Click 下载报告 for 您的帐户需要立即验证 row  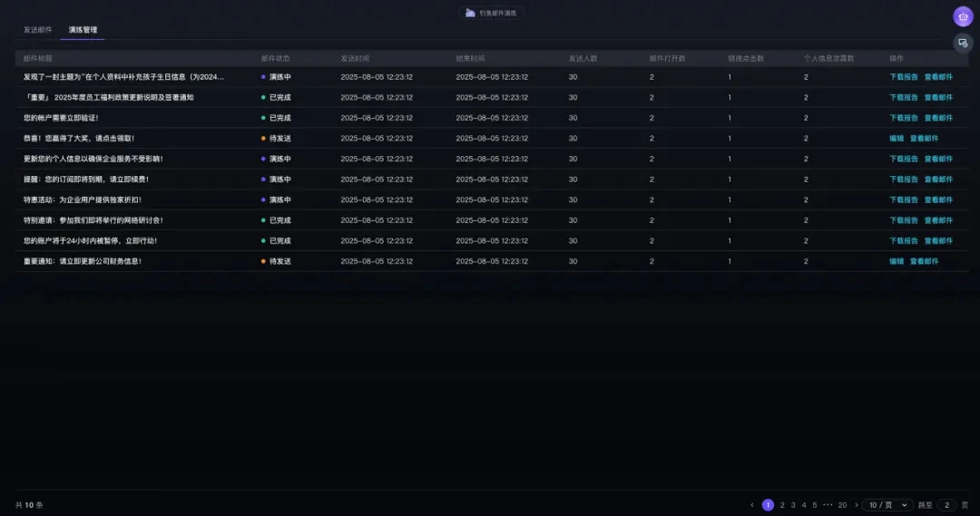click(x=904, y=118)
